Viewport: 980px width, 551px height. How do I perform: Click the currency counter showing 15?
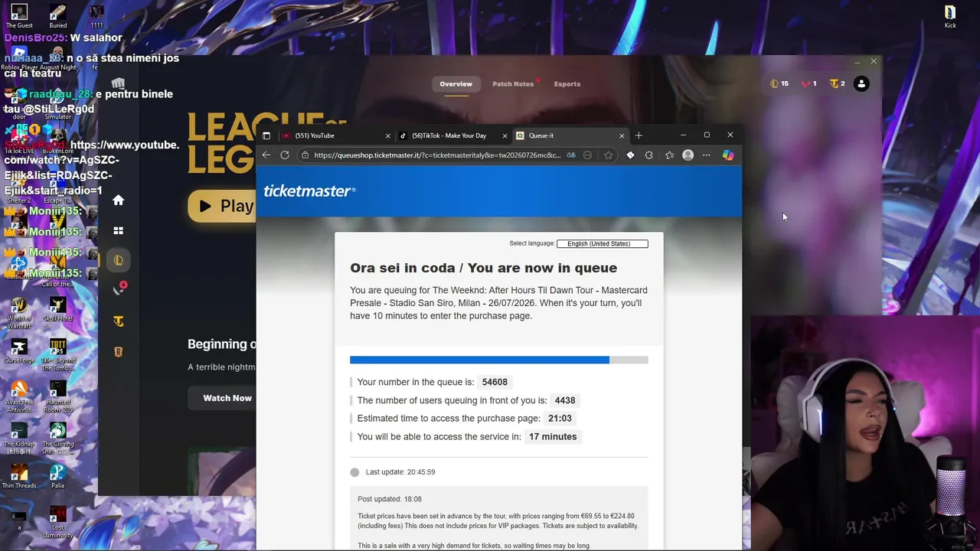click(x=779, y=84)
